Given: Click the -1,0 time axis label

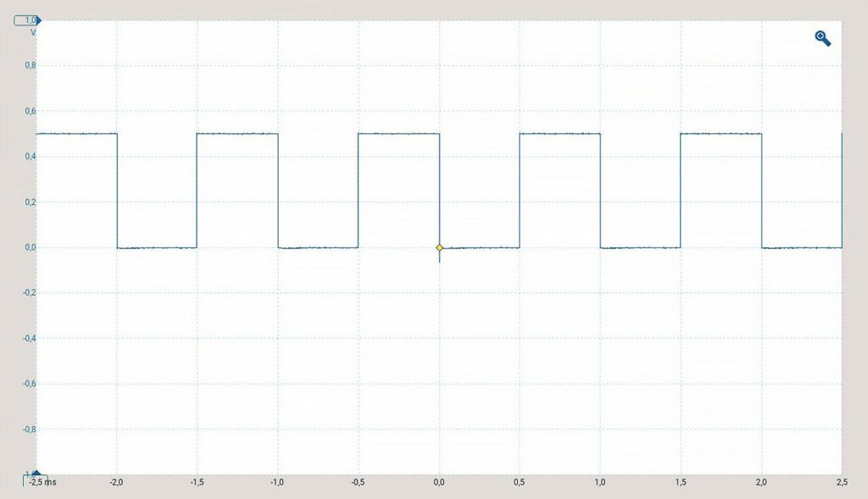Looking at the screenshot, I should pos(276,482).
